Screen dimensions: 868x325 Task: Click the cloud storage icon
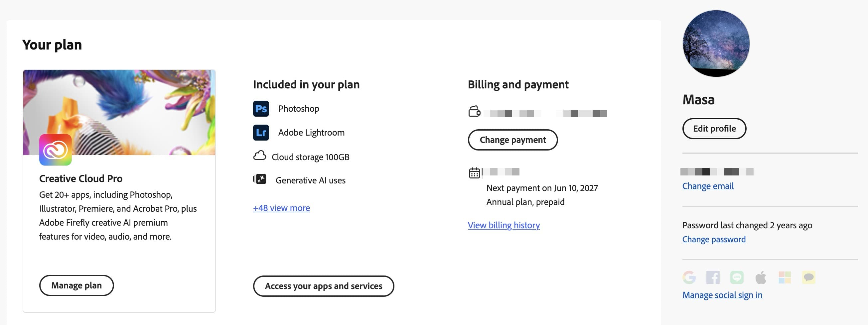(259, 156)
